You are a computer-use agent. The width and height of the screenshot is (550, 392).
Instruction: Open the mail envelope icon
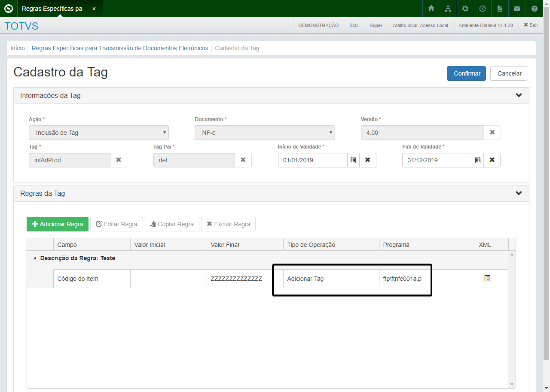click(x=517, y=9)
